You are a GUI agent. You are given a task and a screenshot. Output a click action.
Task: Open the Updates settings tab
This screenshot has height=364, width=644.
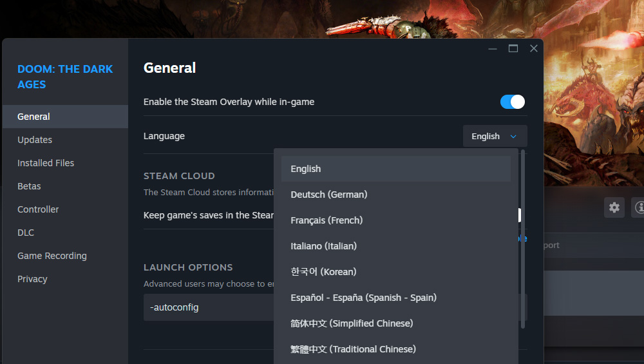click(x=65, y=140)
